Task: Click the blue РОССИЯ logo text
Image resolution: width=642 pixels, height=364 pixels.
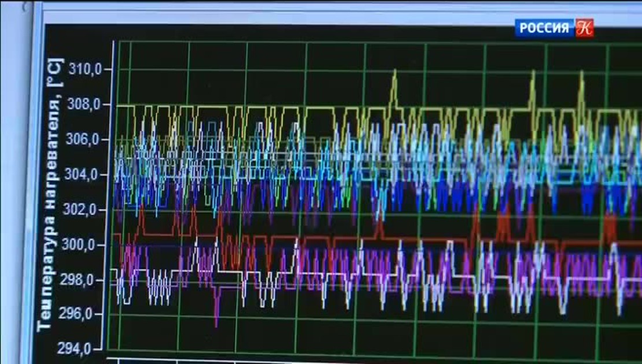Action: click(544, 27)
